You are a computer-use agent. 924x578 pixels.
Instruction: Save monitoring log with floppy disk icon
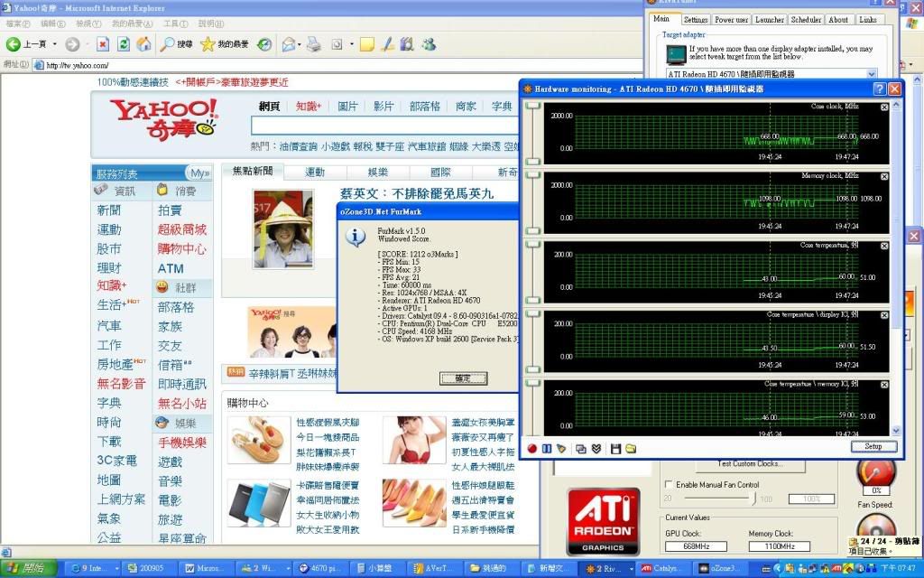[615, 449]
